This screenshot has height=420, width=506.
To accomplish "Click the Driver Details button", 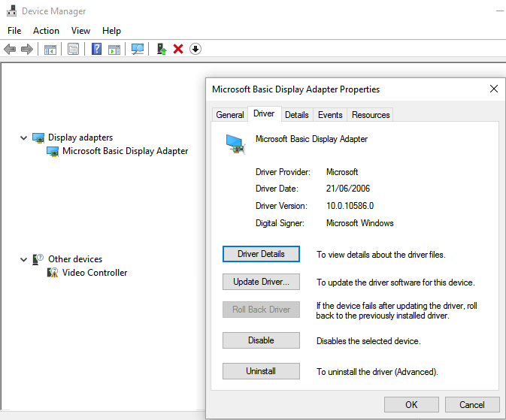I will point(261,254).
